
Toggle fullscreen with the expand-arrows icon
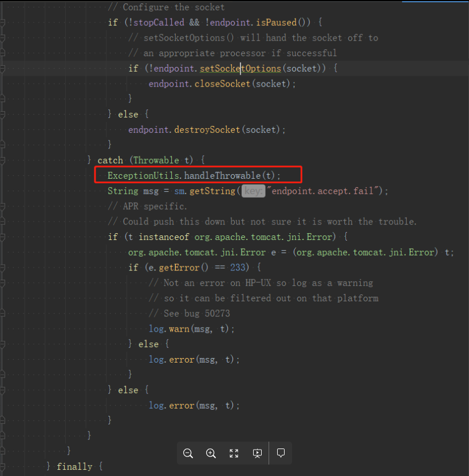pyautogui.click(x=234, y=453)
